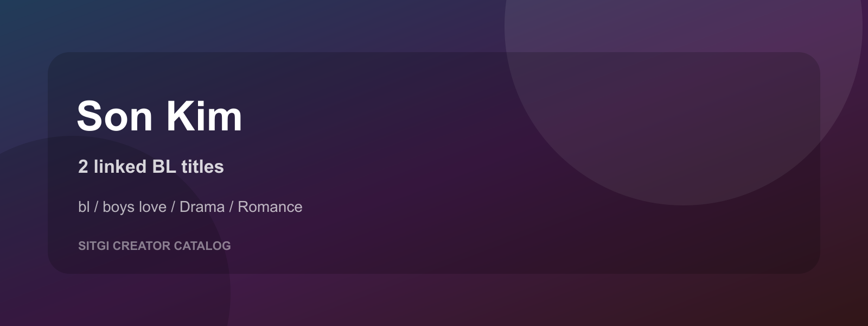Select the word Kim in title

[204, 116]
